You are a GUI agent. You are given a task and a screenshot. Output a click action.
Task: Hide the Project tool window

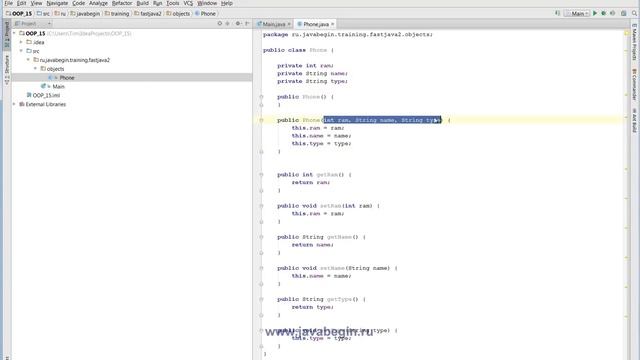point(247,24)
